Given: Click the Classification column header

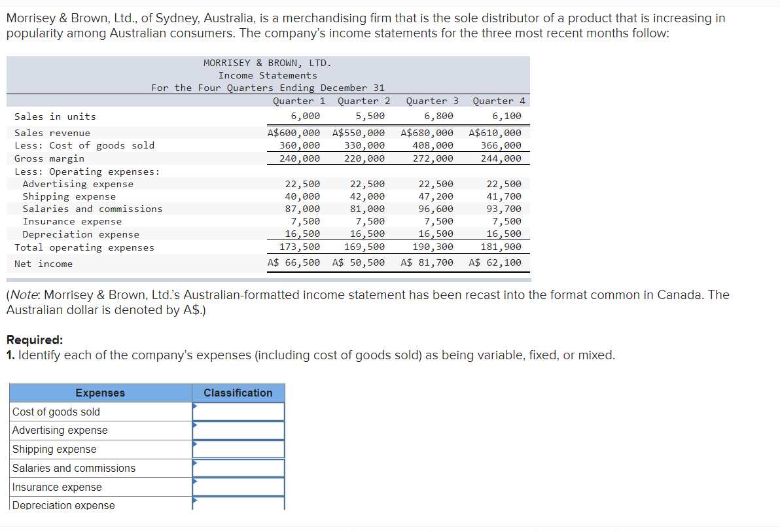Looking at the screenshot, I should coord(238,393).
